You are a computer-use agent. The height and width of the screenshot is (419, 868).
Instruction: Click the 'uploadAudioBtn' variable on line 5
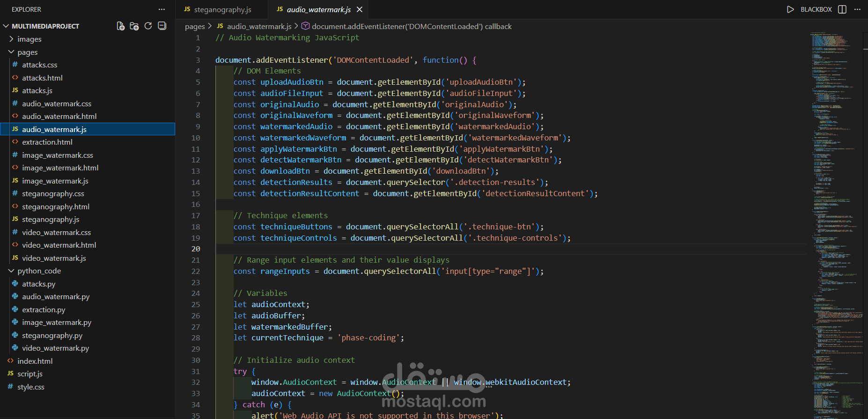coord(292,82)
